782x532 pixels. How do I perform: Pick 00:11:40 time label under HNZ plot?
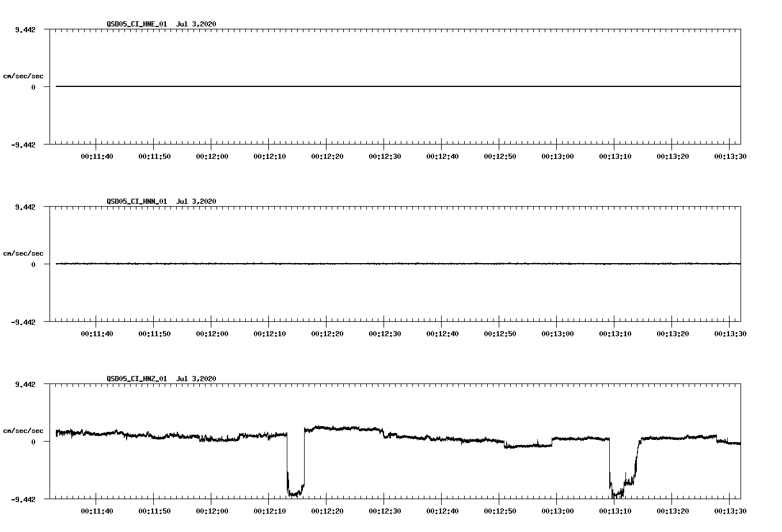97,511
